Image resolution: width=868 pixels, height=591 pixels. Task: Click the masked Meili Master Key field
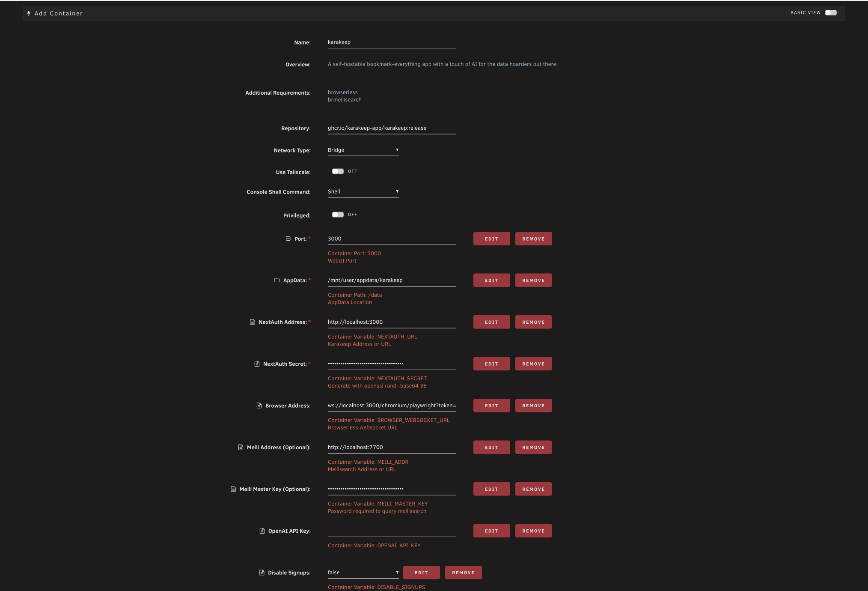pos(392,489)
